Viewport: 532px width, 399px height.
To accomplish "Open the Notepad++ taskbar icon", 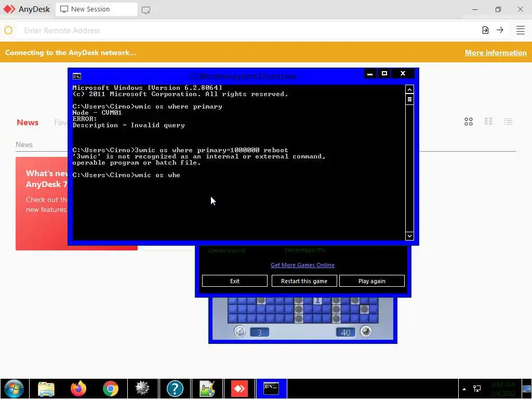I will [x=207, y=389].
